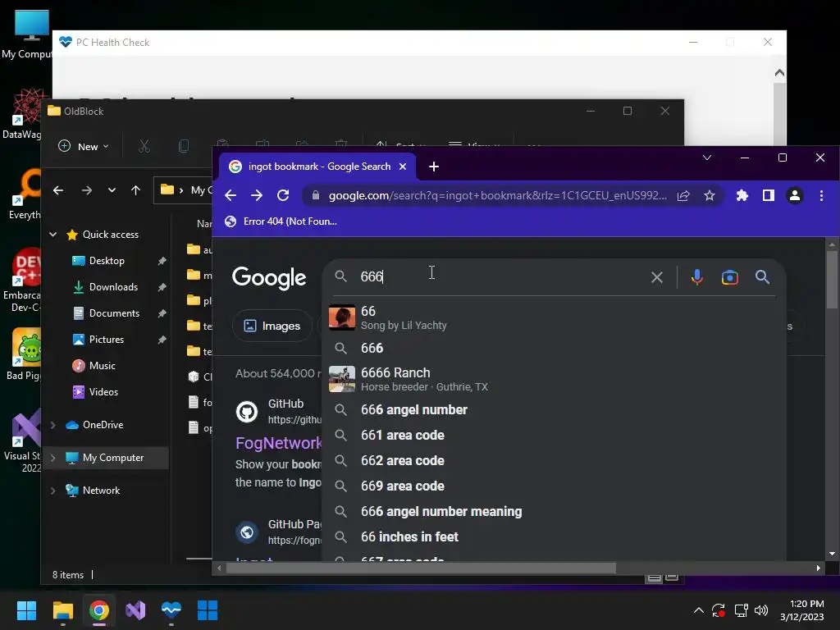The width and height of the screenshot is (840, 630).
Task: Choose the plain 666 suggestion
Action: tap(554, 348)
